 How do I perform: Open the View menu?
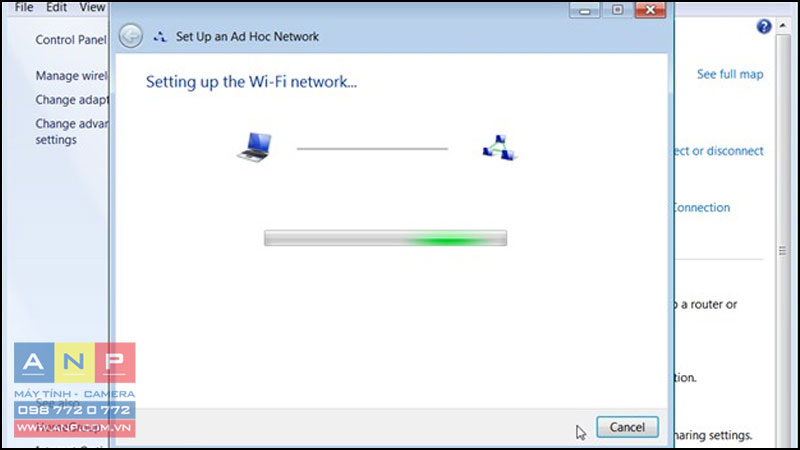click(92, 7)
